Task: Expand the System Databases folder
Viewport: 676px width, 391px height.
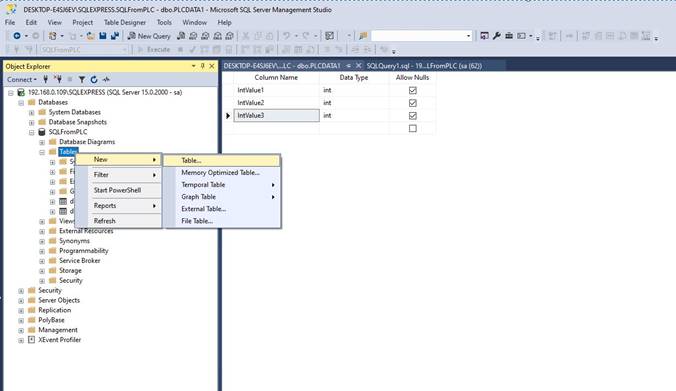Action: pyautogui.click(x=31, y=113)
